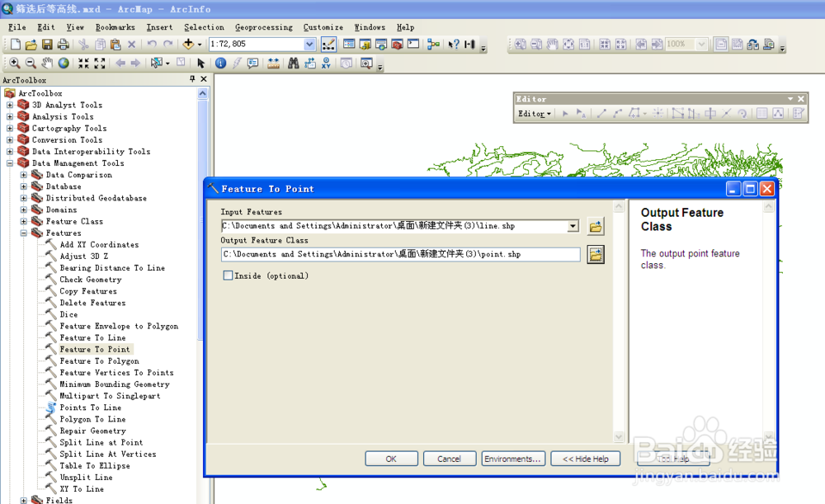
Task: Click the Add Data icon
Action: pyautogui.click(x=188, y=45)
